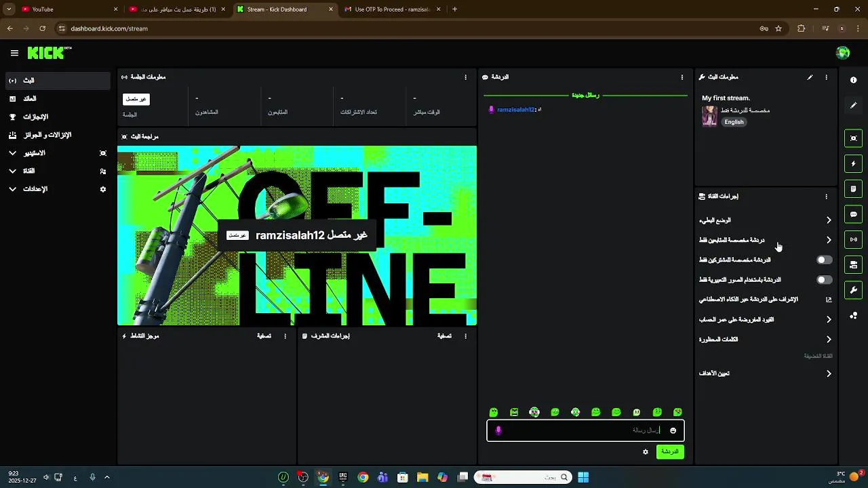868x488 pixels.
Task: Open the معلومات الجلسة panel options menu
Action: pyautogui.click(x=465, y=77)
